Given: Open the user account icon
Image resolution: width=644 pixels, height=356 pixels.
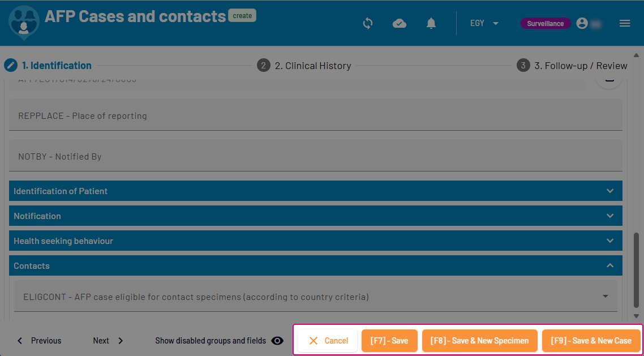Looking at the screenshot, I should point(582,23).
